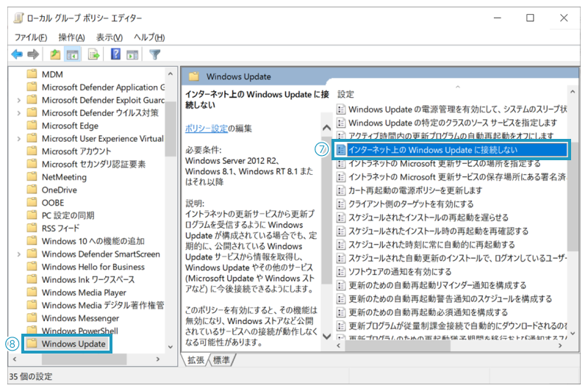588x391 pixels.
Task: Click the OneDrive folder icon
Action: click(x=32, y=190)
